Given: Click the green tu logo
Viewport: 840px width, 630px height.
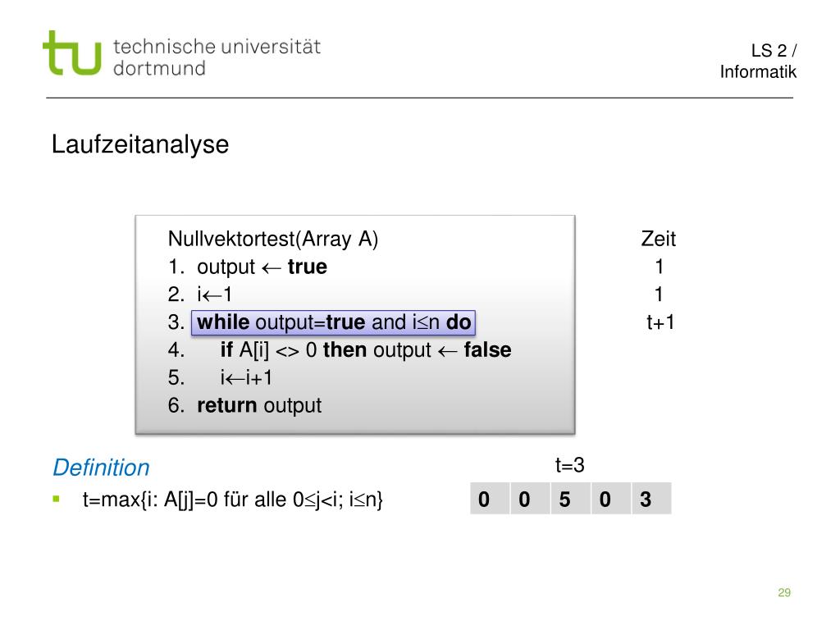Looking at the screenshot, I should [x=72, y=52].
